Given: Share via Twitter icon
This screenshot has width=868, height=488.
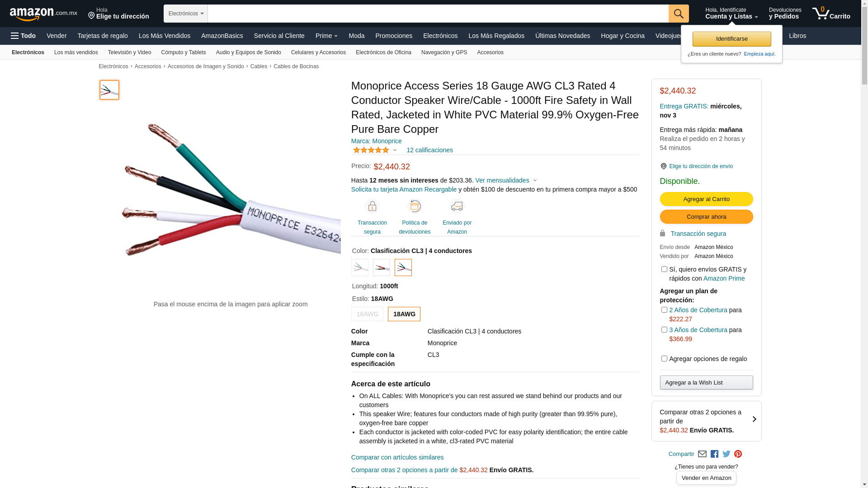Looking at the screenshot, I should [726, 454].
